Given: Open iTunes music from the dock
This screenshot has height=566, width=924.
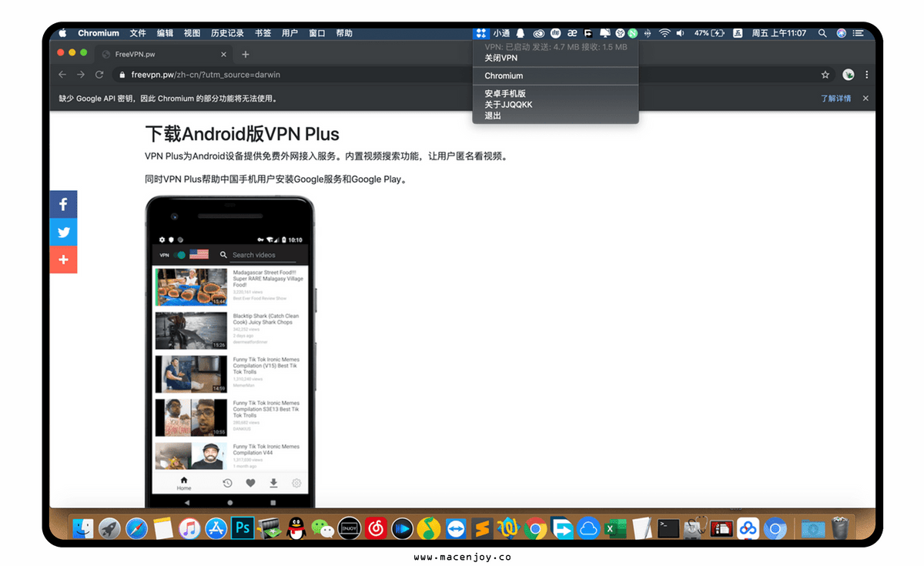Looking at the screenshot, I should (x=189, y=528).
